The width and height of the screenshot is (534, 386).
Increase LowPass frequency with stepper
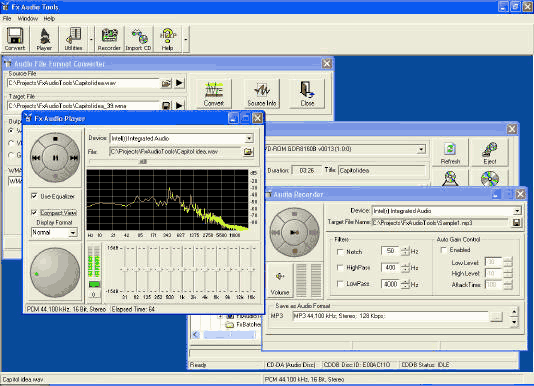pos(405,281)
